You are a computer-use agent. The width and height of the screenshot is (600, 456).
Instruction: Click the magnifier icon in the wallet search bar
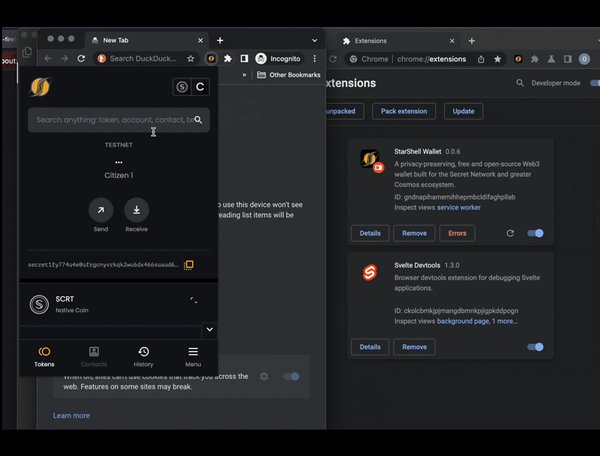[x=198, y=120]
